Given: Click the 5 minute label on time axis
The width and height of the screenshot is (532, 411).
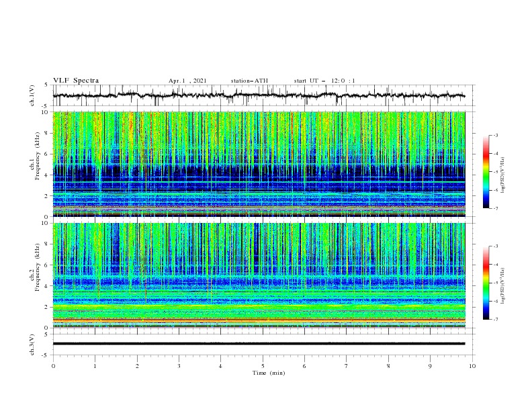Looking at the screenshot, I should [263, 366].
